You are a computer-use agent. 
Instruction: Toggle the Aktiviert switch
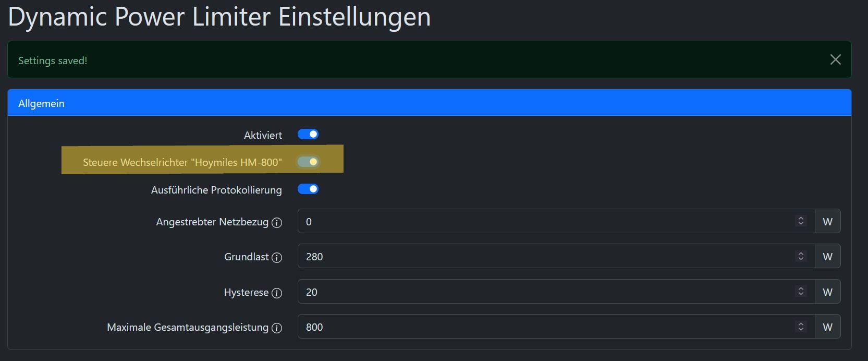[x=308, y=135]
